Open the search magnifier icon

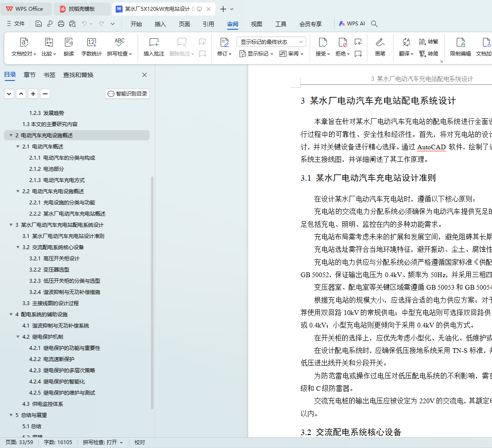(x=374, y=24)
